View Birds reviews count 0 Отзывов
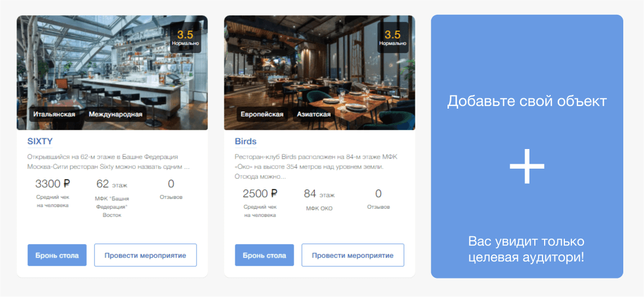 pyautogui.click(x=378, y=199)
